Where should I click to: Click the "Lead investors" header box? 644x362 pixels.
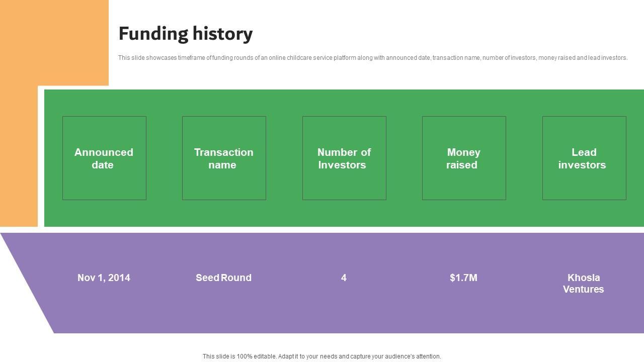[584, 158]
